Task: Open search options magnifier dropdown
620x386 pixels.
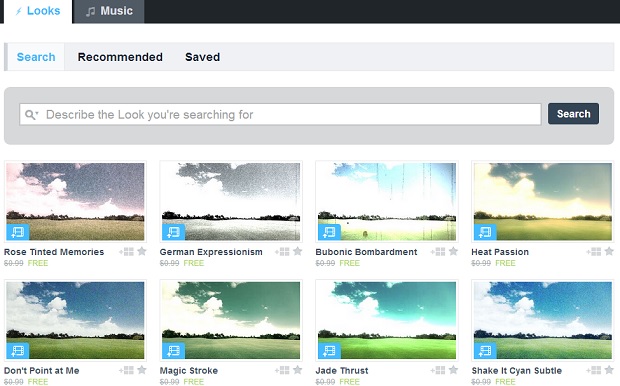Action: (32, 115)
